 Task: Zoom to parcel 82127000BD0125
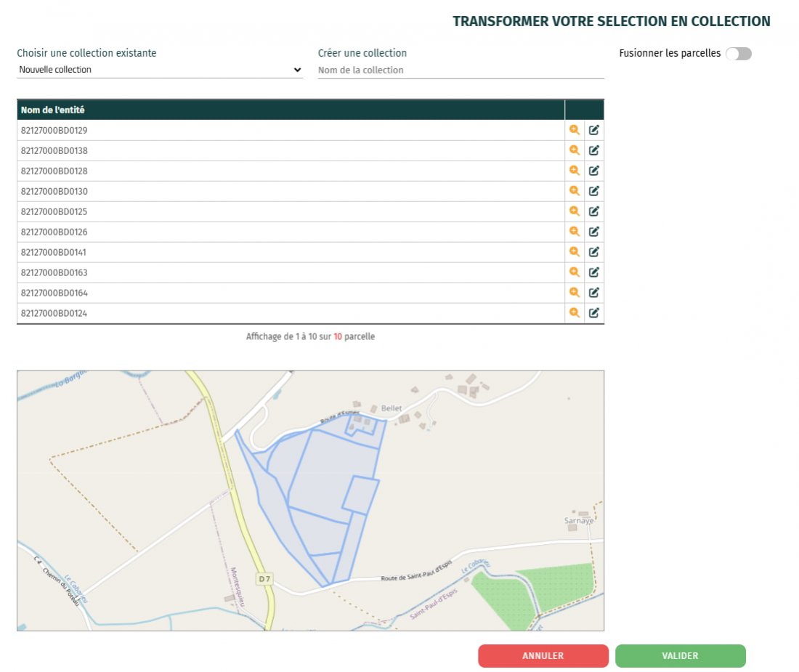coord(574,211)
